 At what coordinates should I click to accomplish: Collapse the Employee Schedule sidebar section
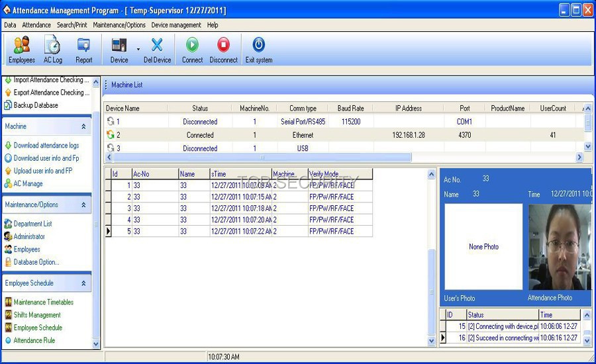click(83, 283)
